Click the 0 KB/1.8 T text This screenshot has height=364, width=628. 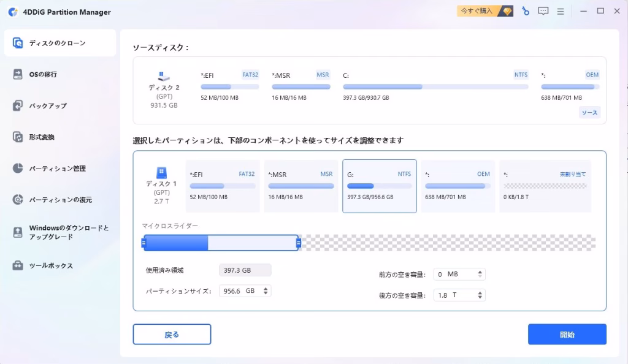click(x=516, y=197)
